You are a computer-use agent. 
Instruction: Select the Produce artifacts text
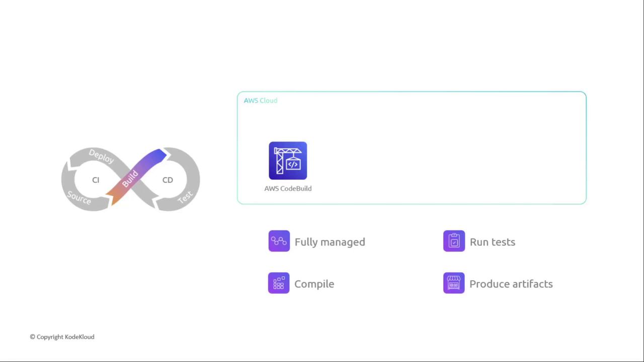point(511,284)
